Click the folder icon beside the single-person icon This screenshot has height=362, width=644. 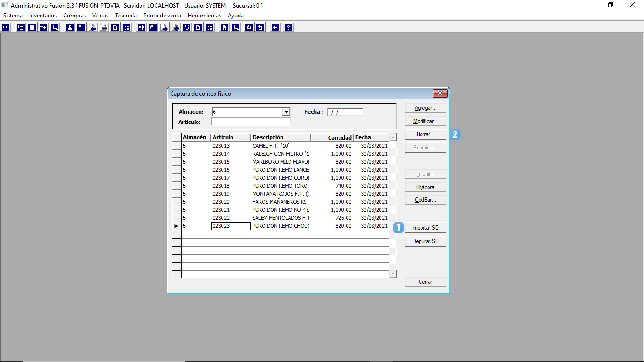(81, 27)
